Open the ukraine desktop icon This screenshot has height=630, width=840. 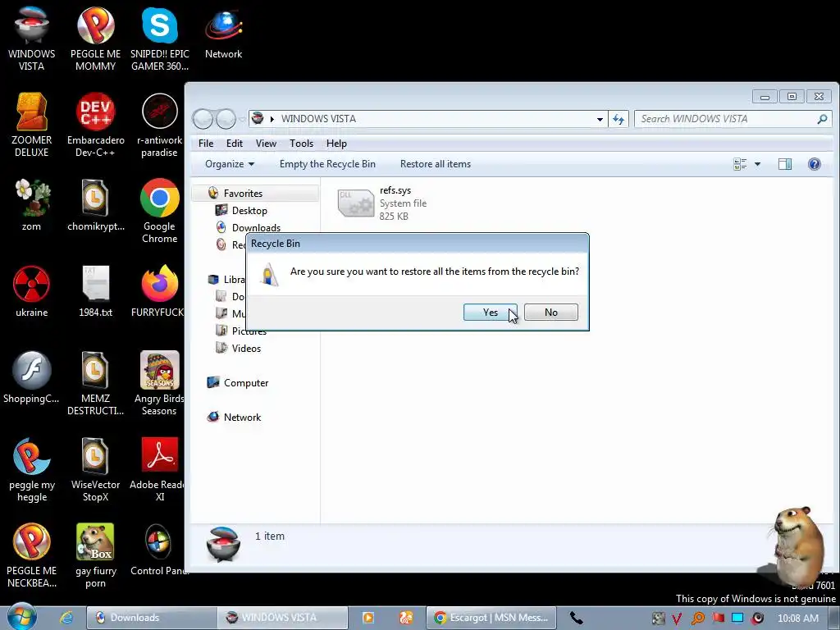pyautogui.click(x=32, y=291)
